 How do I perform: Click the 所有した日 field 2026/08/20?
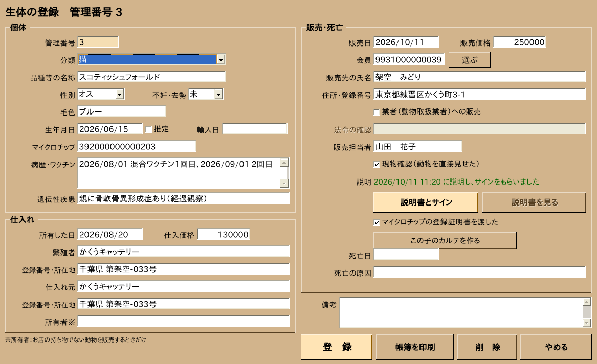coord(110,234)
